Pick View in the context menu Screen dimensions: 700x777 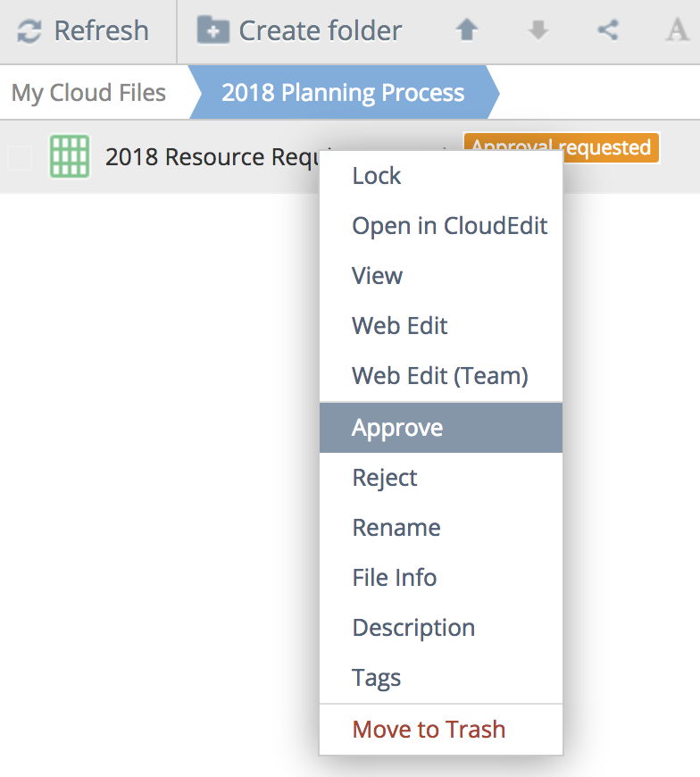pos(377,276)
